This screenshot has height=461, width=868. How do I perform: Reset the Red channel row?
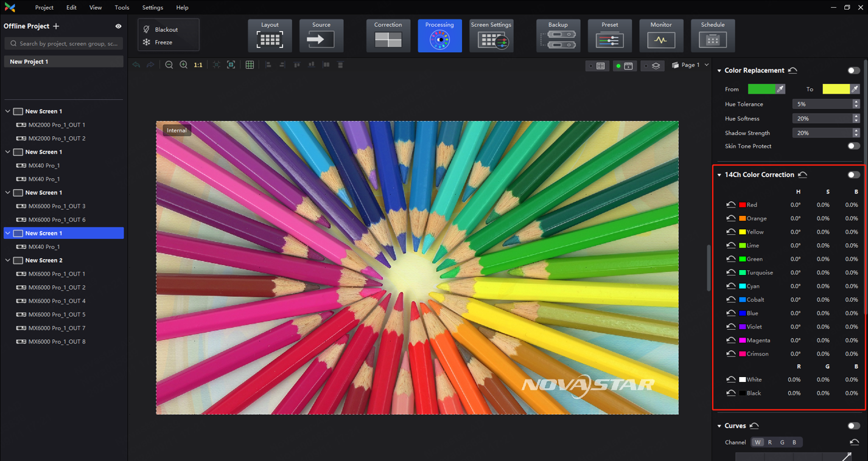pyautogui.click(x=730, y=205)
